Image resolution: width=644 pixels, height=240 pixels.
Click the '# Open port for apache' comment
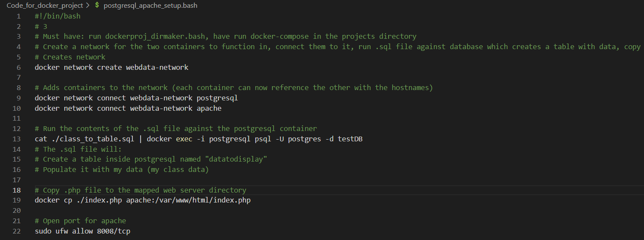80,221
